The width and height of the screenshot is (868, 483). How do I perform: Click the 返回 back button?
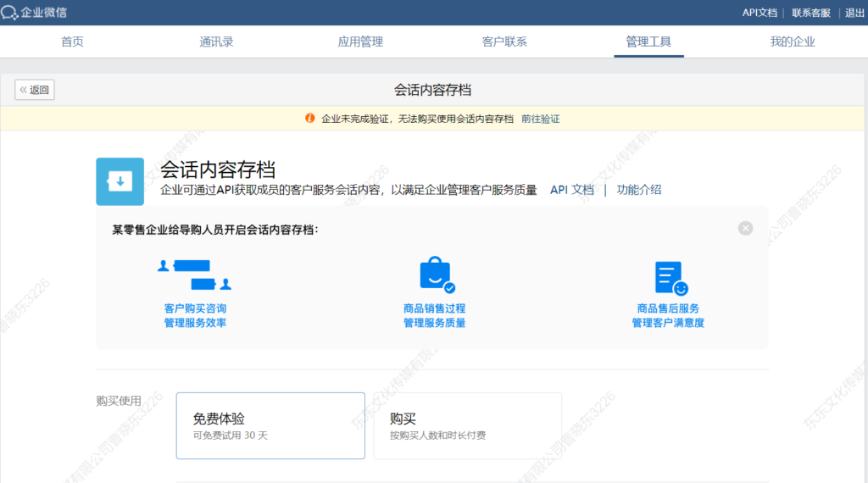pos(34,90)
